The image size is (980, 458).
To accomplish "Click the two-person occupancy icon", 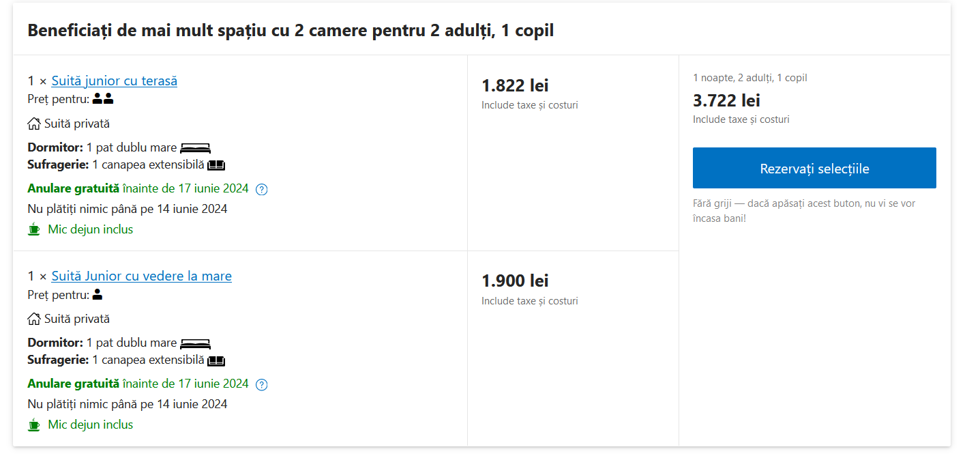I will (x=103, y=100).
